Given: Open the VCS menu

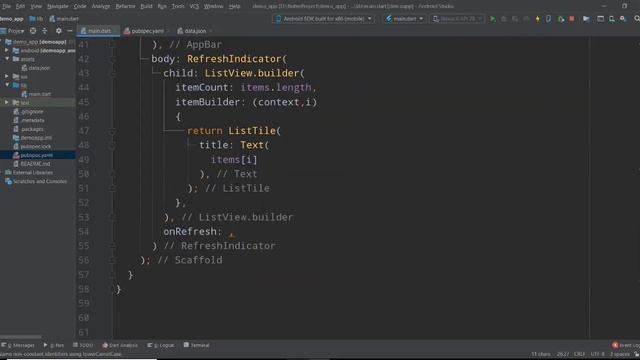Looking at the screenshot, I should coord(194,6).
